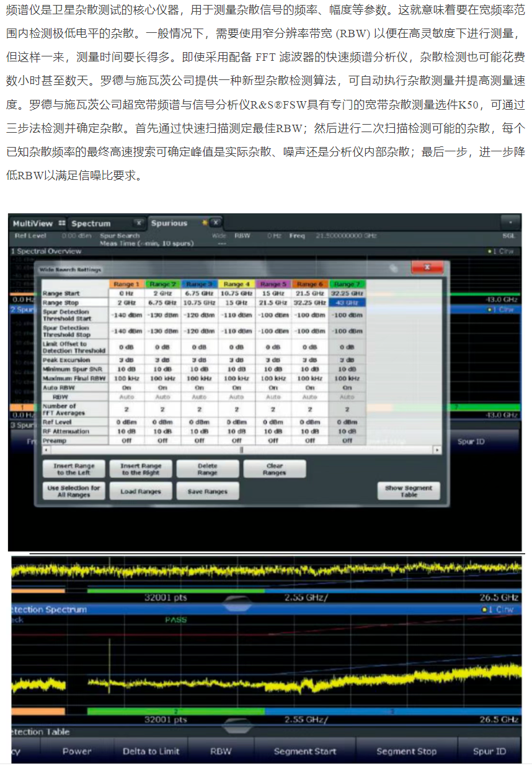The width and height of the screenshot is (532, 766).
Task: Click Minimum Spur SNR value for Range 4
Action: point(236,369)
